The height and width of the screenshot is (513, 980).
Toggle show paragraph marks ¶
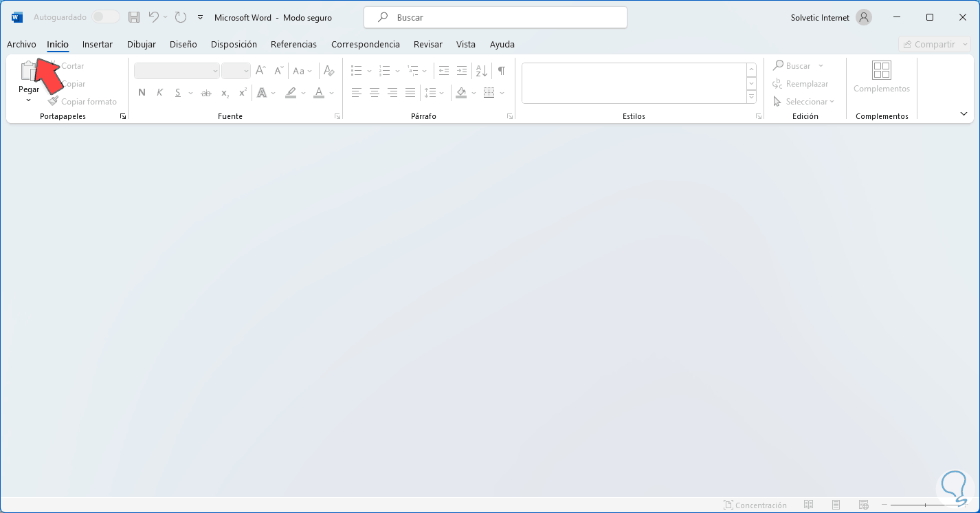point(502,70)
